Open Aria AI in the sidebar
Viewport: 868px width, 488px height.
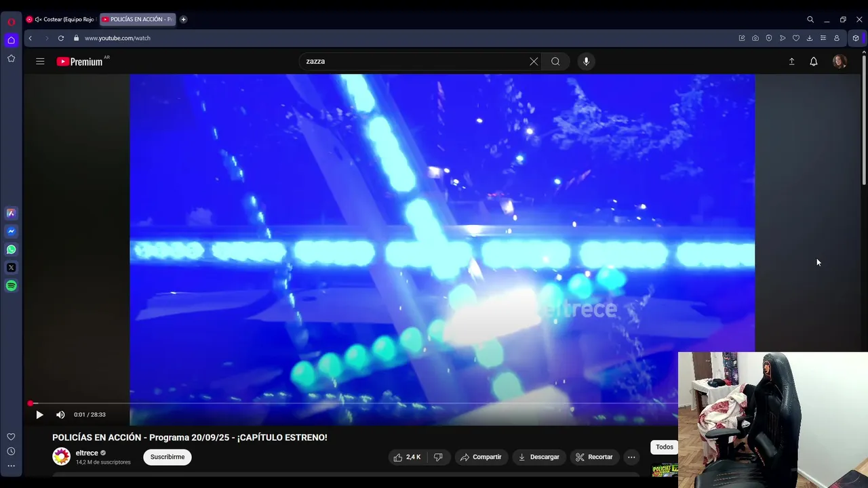point(11,213)
